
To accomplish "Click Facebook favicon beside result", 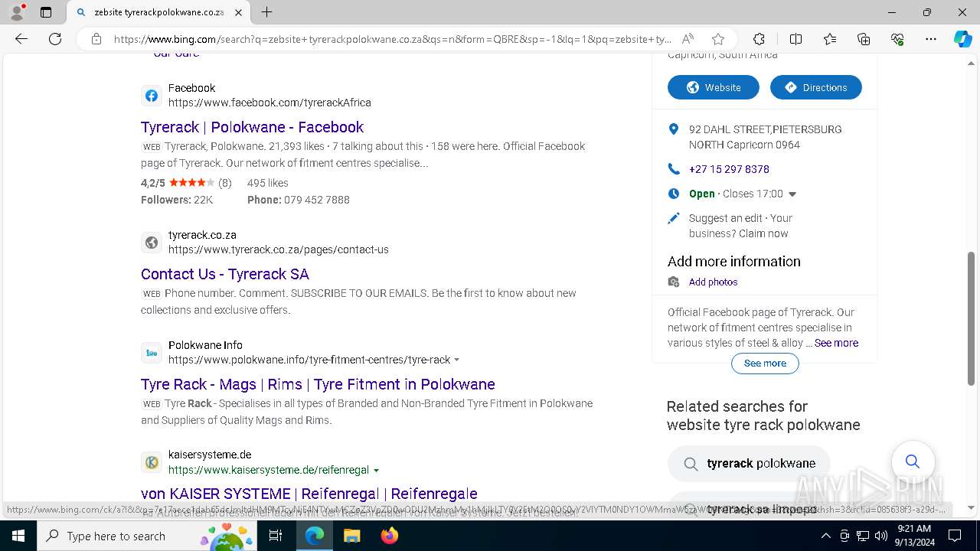I will pos(152,96).
